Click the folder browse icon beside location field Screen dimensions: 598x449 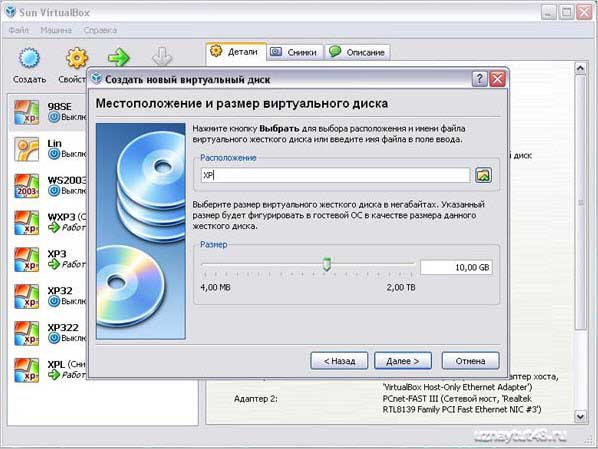pyautogui.click(x=483, y=175)
